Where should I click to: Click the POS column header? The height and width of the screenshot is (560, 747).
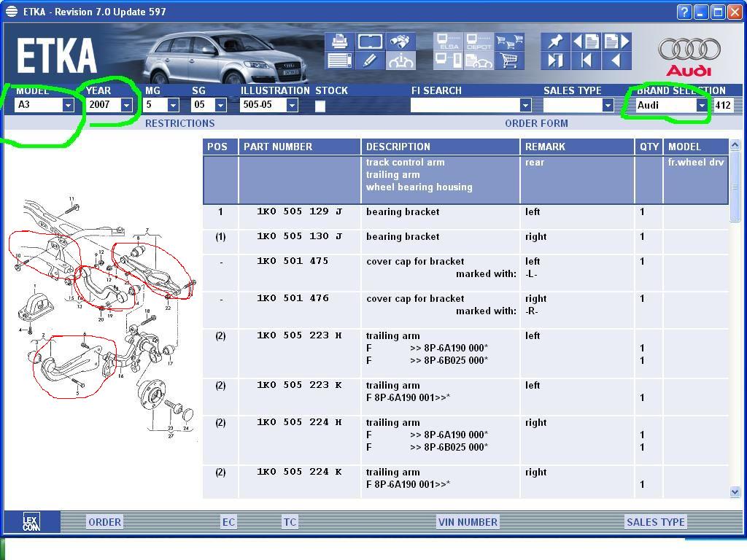(x=220, y=147)
